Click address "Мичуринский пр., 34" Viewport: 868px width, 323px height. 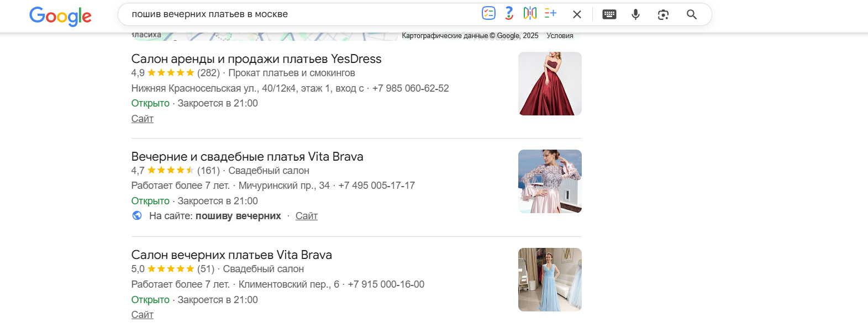click(284, 186)
